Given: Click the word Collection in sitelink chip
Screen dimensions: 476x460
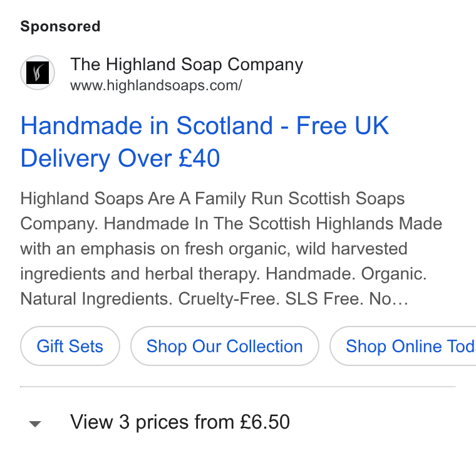Looking at the screenshot, I should [x=264, y=346].
